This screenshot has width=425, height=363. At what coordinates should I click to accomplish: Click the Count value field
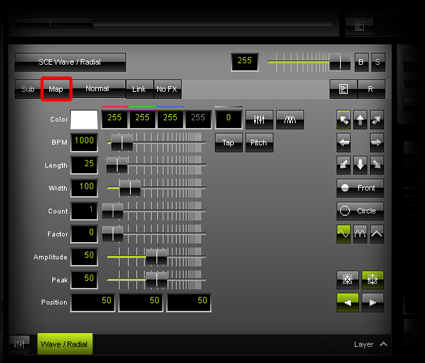tap(84, 211)
